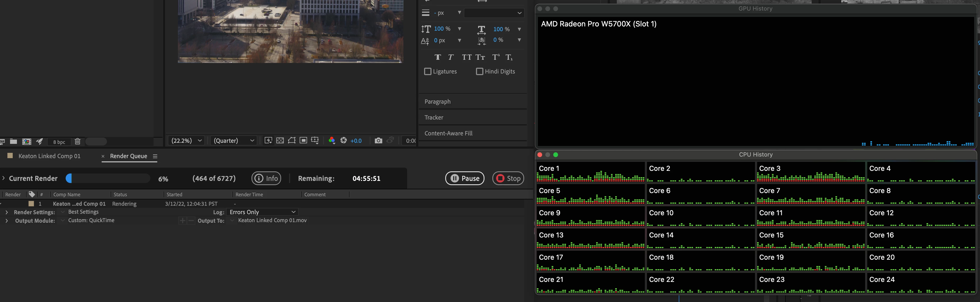
Task: Toggle transparency grid in viewer
Action: click(x=280, y=141)
